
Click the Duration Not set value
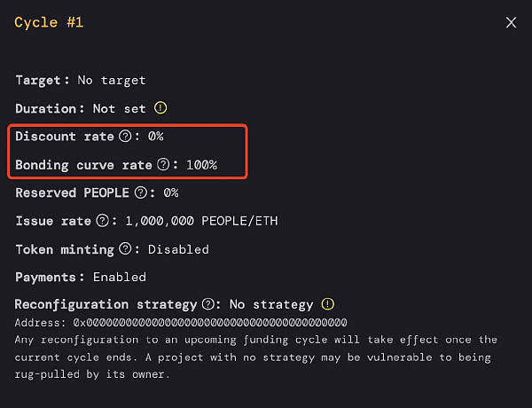tap(120, 108)
